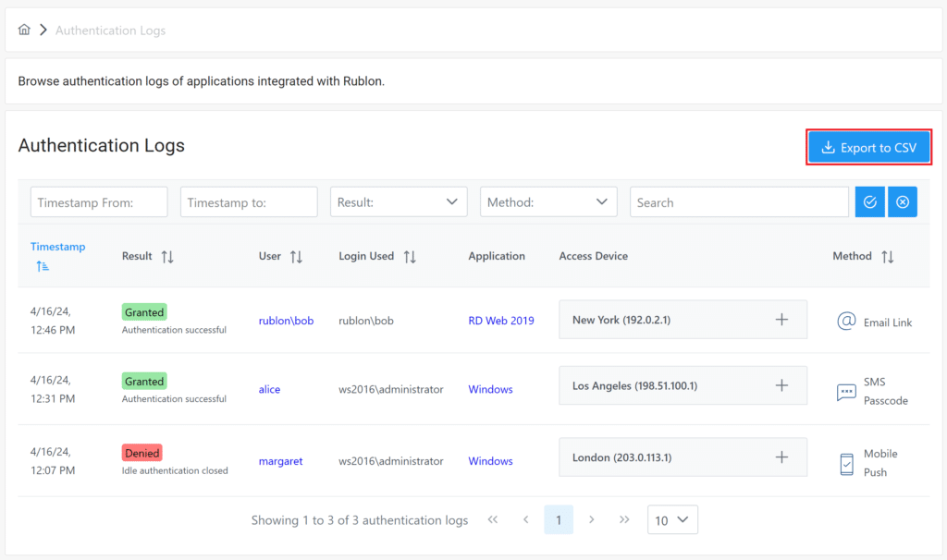Expand London access device details
The width and height of the screenshot is (947, 560).
pos(781,457)
